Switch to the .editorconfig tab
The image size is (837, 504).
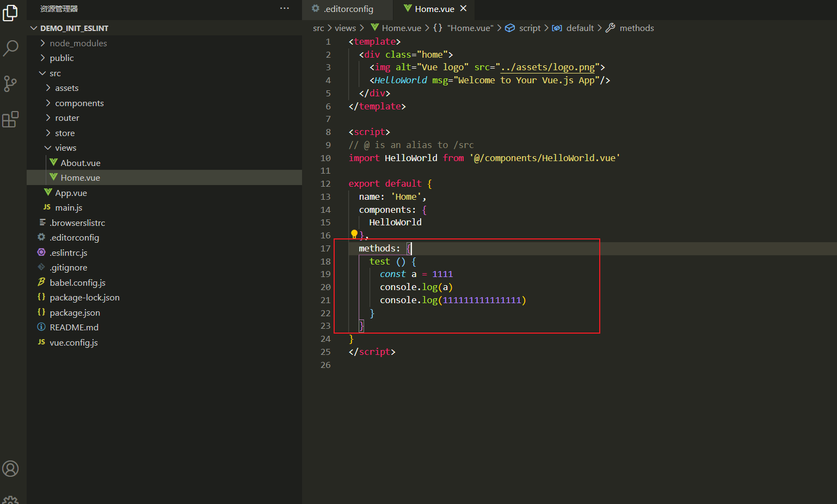(x=348, y=9)
